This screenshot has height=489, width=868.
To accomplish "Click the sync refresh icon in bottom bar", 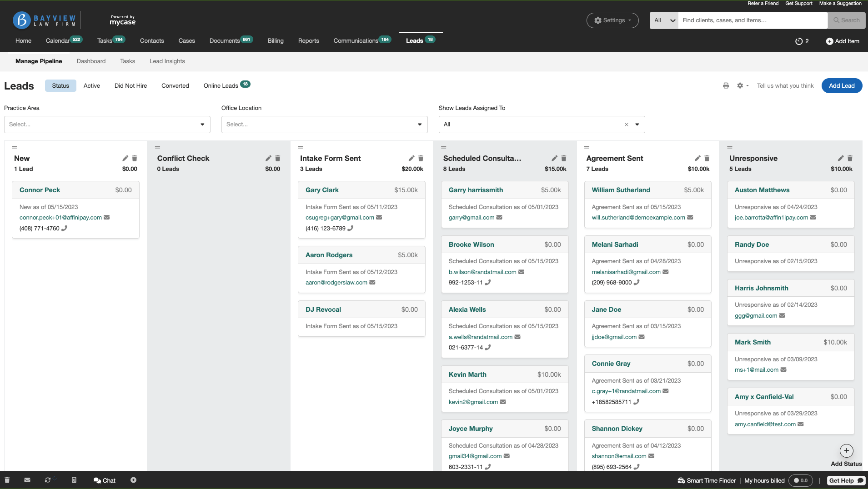I will pos(48,480).
